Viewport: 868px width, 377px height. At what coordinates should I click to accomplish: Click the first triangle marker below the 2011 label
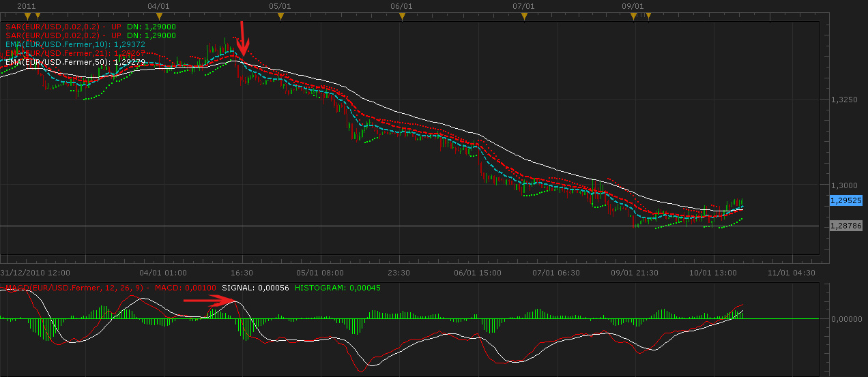[27, 16]
